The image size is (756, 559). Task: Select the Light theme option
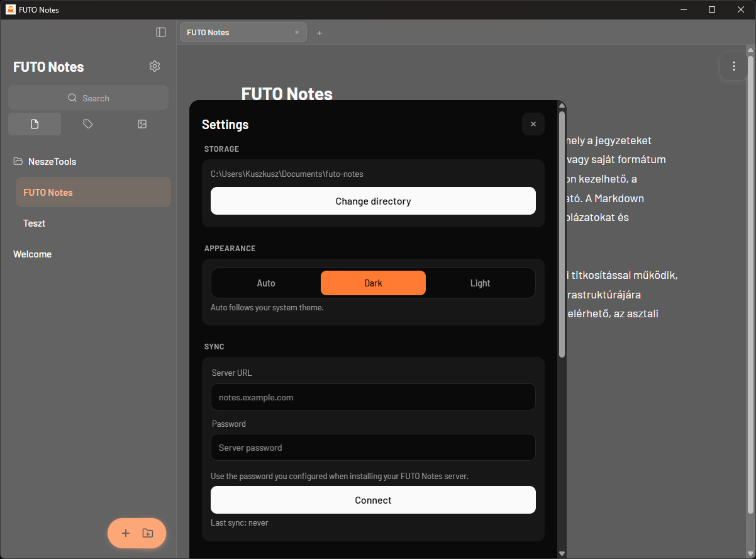[x=480, y=283]
